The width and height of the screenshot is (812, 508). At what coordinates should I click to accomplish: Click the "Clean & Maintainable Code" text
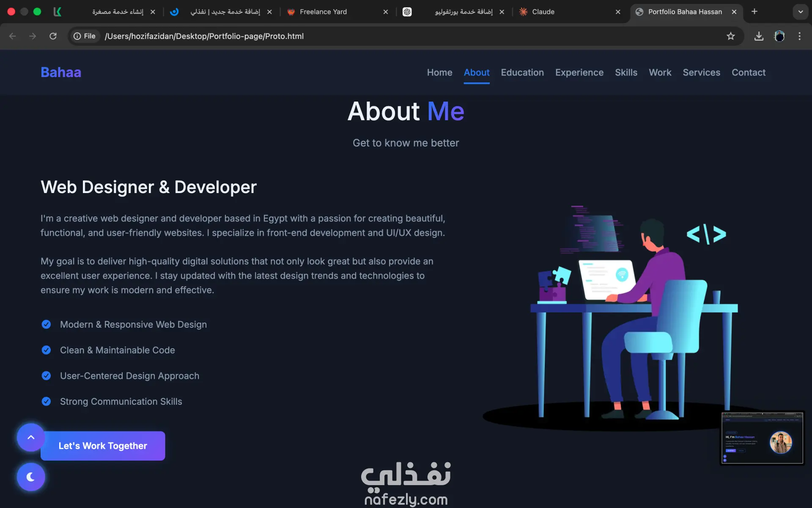tap(118, 350)
